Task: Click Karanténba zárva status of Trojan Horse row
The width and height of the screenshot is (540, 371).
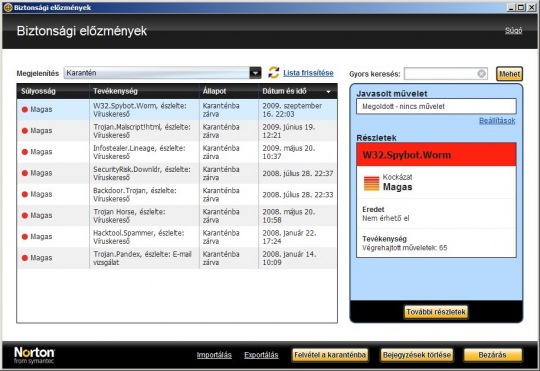Action: tap(221, 216)
